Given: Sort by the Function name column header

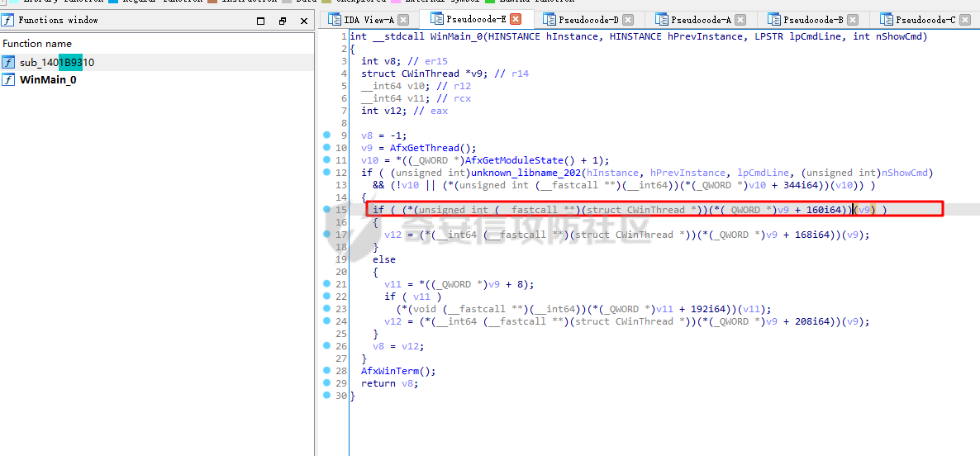Looking at the screenshot, I should [37, 44].
